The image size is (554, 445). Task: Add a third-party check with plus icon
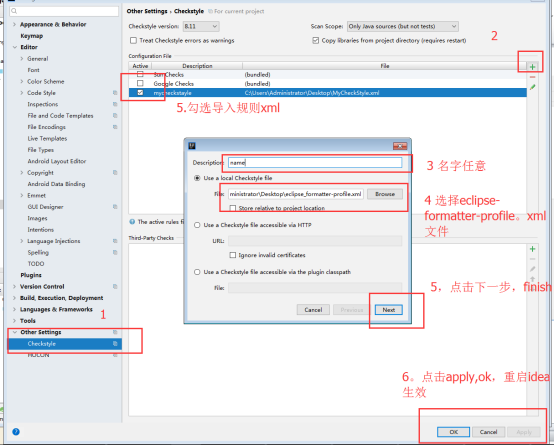click(x=532, y=249)
